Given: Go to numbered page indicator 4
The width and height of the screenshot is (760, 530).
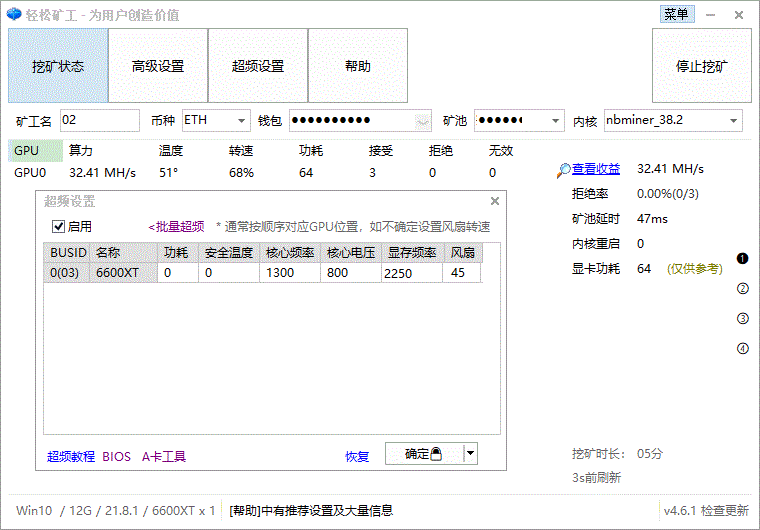Looking at the screenshot, I should (742, 349).
